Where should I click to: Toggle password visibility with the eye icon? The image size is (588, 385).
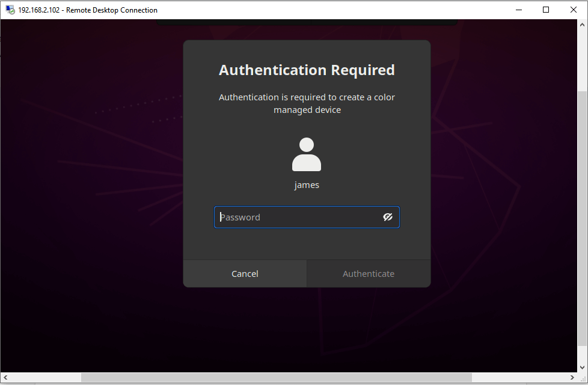[x=388, y=217]
